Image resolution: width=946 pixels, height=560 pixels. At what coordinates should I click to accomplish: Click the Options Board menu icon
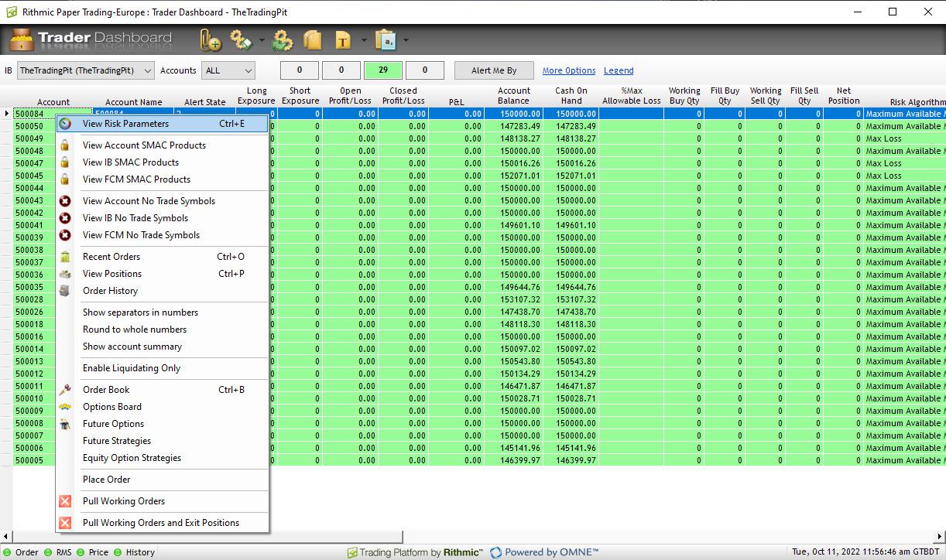[65, 407]
